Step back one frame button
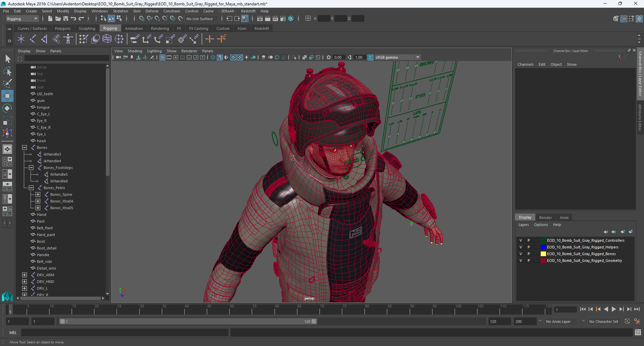Viewport: 644px width, 346px height. (591, 309)
